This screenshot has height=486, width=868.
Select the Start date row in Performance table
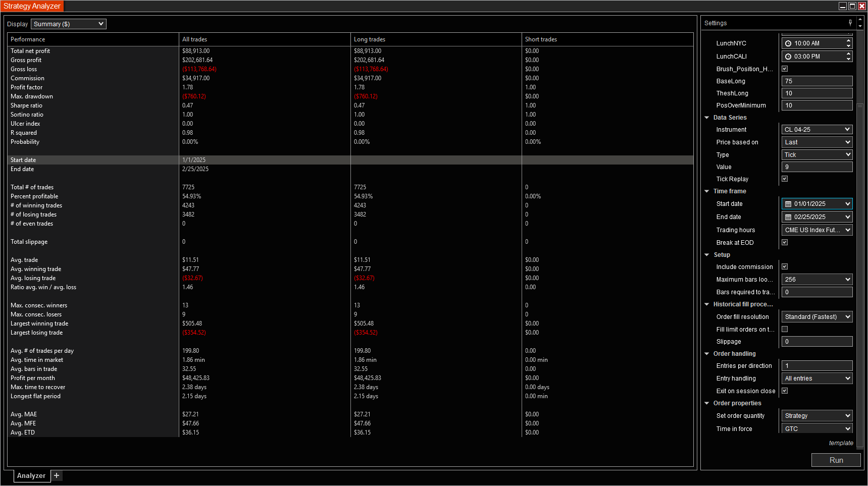click(350, 160)
